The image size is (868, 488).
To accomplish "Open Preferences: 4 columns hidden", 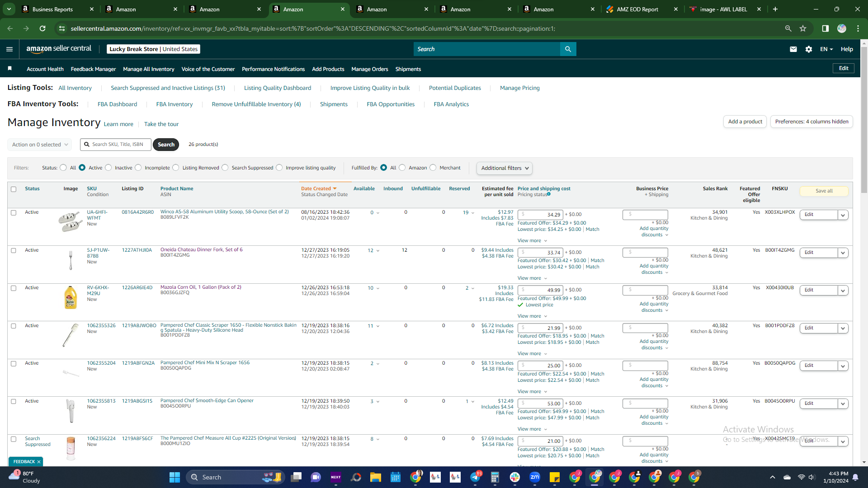I will coord(811,122).
